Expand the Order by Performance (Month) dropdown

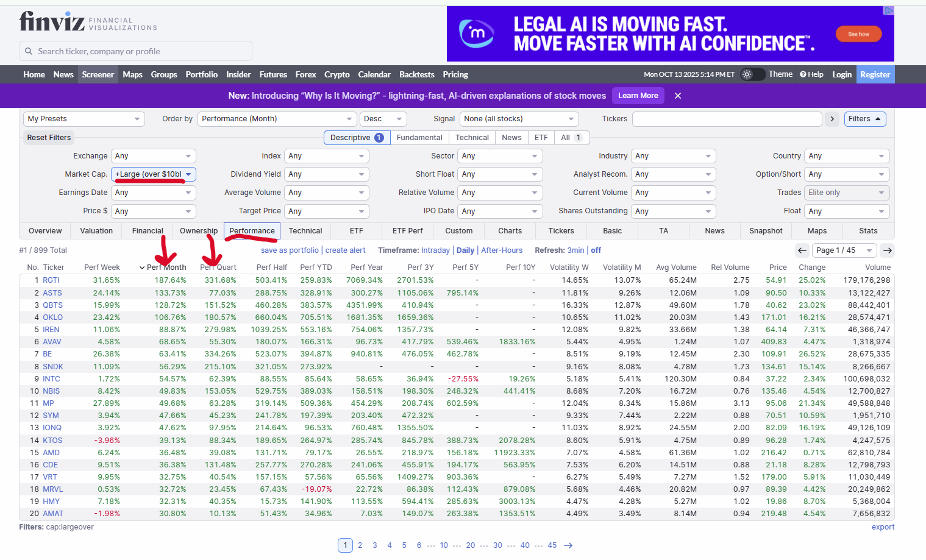pos(277,119)
